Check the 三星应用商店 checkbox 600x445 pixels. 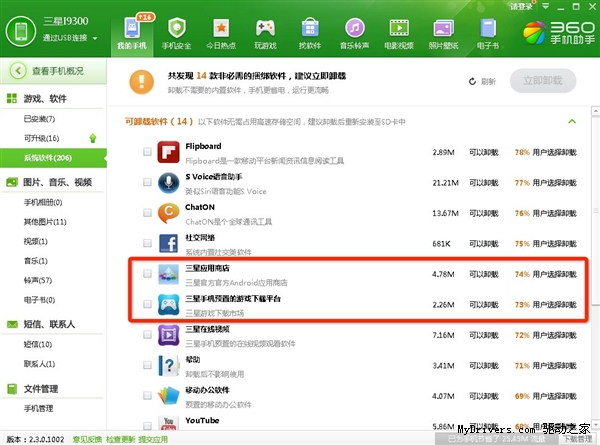coord(147,274)
